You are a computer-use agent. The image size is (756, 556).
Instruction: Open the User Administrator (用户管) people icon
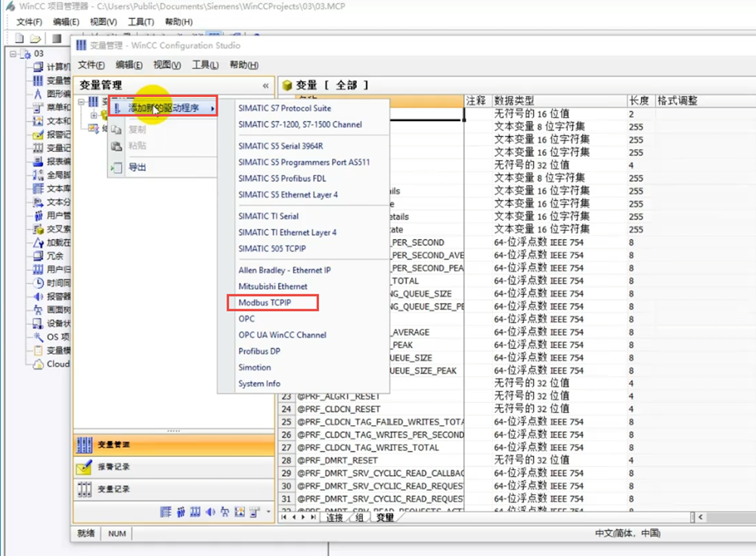click(38, 216)
